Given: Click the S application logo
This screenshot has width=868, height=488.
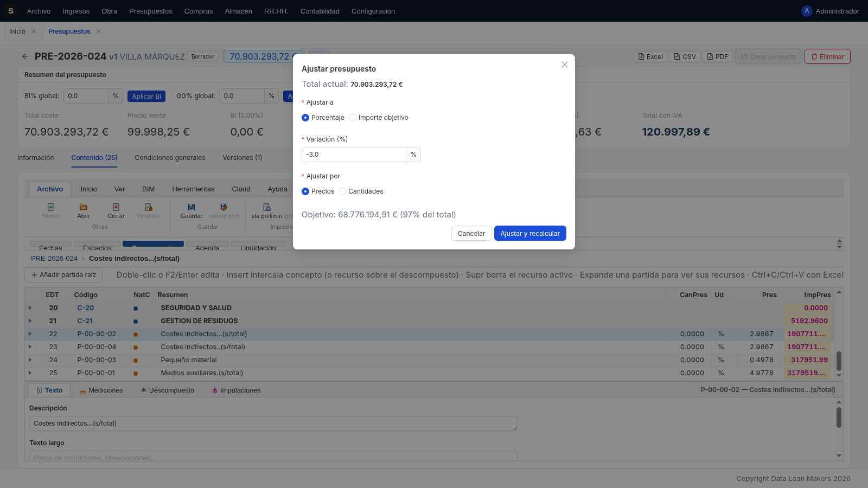Looking at the screenshot, I should pos(10,11).
